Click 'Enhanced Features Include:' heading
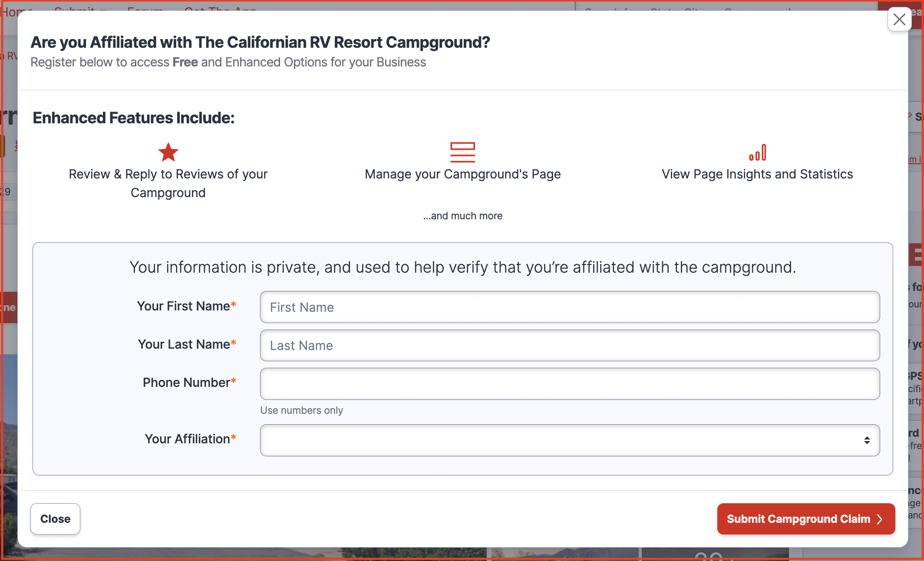This screenshot has width=924, height=561. pyautogui.click(x=133, y=118)
